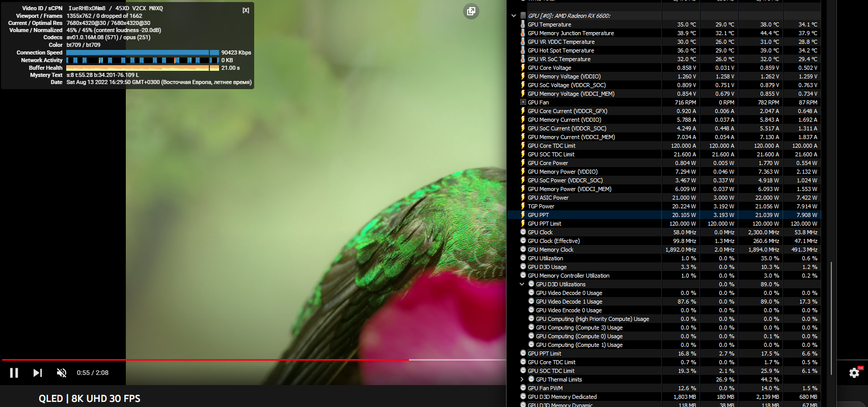Click the round icon beside GPU Memory Controller Utilization
This screenshot has height=407, width=868.
(523, 276)
